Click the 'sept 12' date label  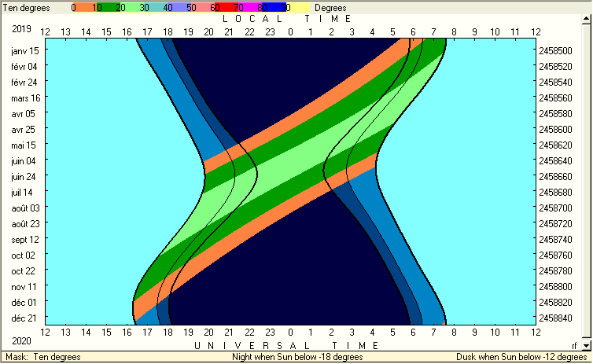pyautogui.click(x=25, y=240)
